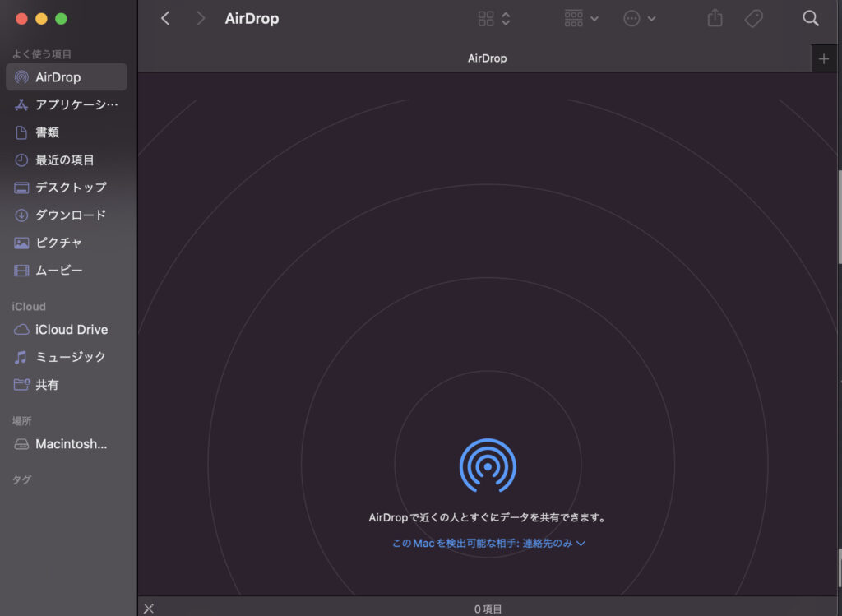
Task: Select the Macintosh HD disk icon
Action: tap(21, 444)
